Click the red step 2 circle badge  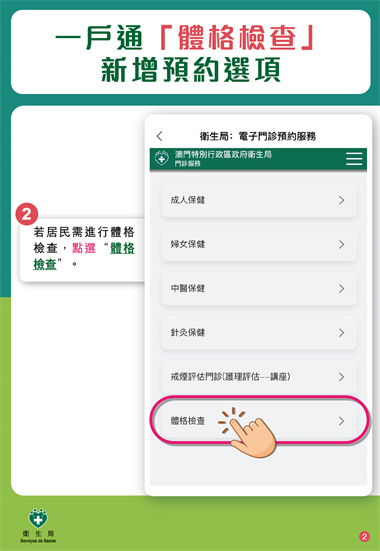click(x=27, y=214)
